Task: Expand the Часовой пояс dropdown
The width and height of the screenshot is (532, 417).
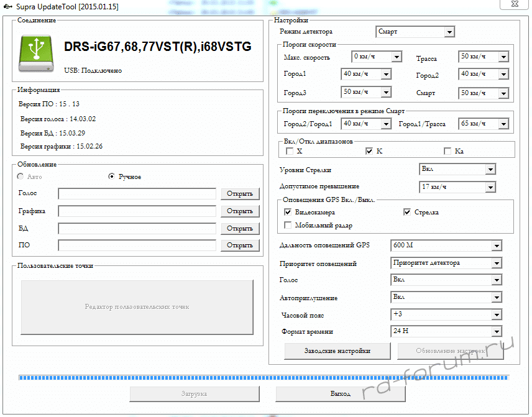Action: [x=446, y=315]
